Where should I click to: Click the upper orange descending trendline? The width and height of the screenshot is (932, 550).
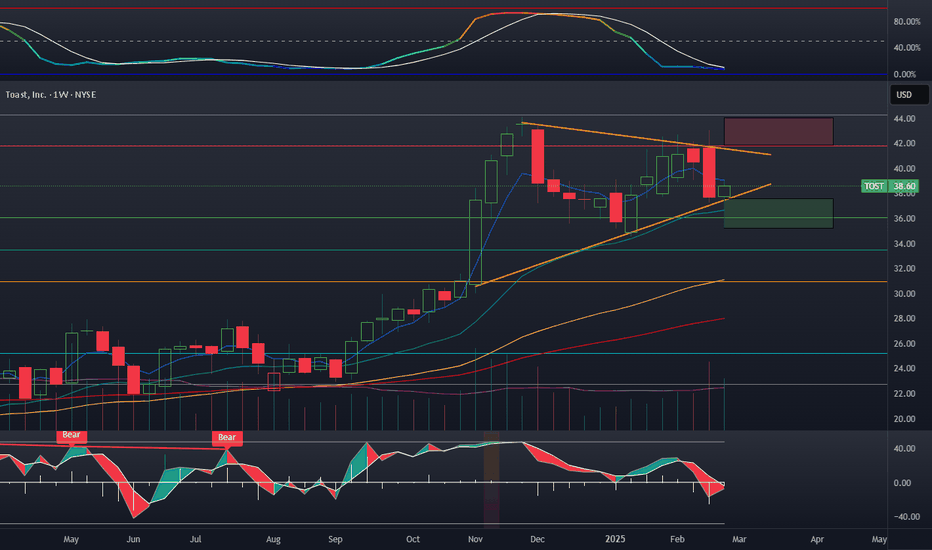(646, 139)
